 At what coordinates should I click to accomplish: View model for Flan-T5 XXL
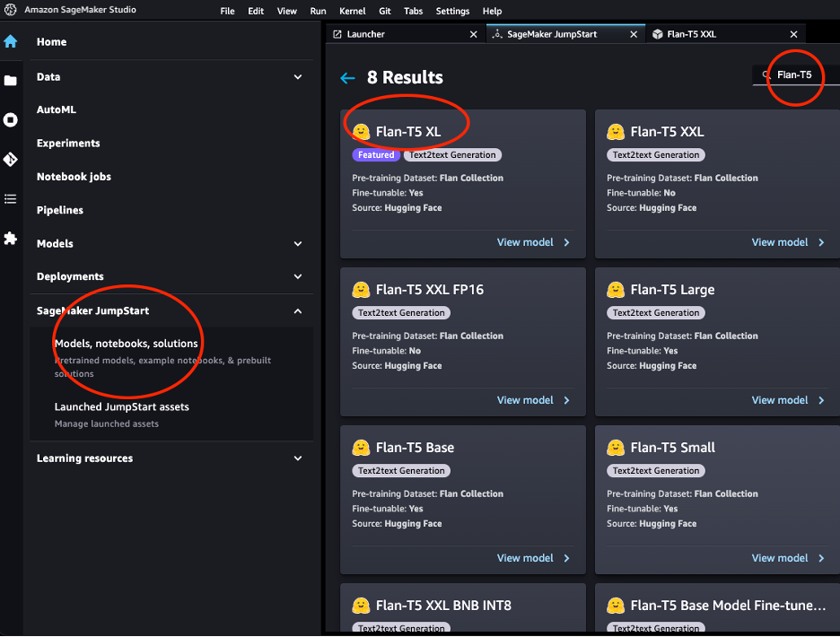788,242
